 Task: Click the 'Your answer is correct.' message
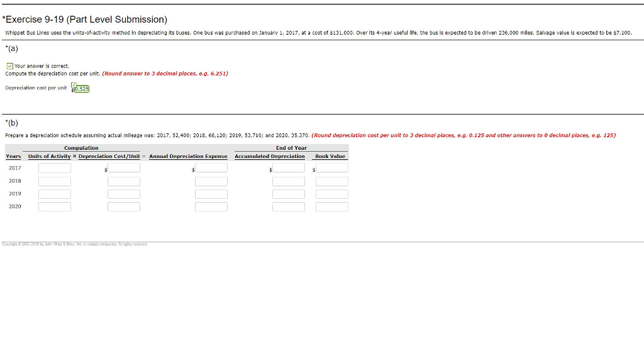click(42, 66)
